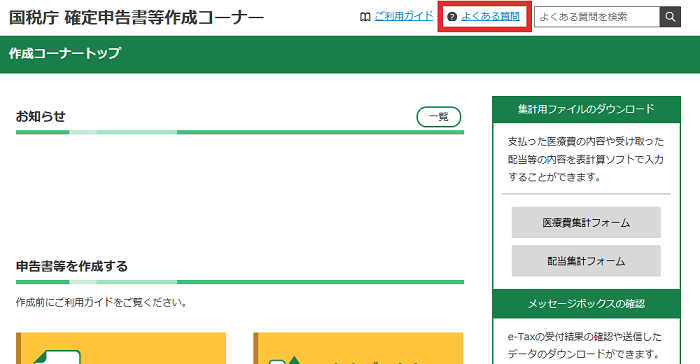Click the 国税庁 確定申告書等作成コーナー title
700x364 pixels.
136,18
